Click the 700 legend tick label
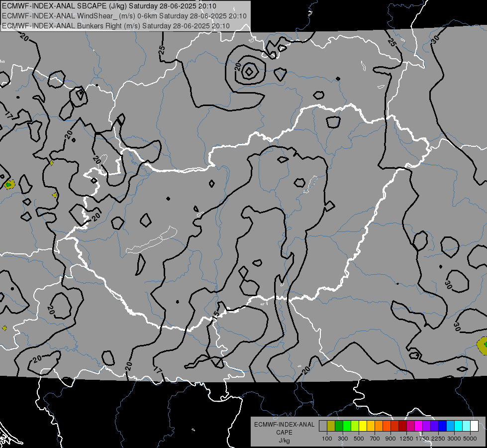 click(375, 439)
